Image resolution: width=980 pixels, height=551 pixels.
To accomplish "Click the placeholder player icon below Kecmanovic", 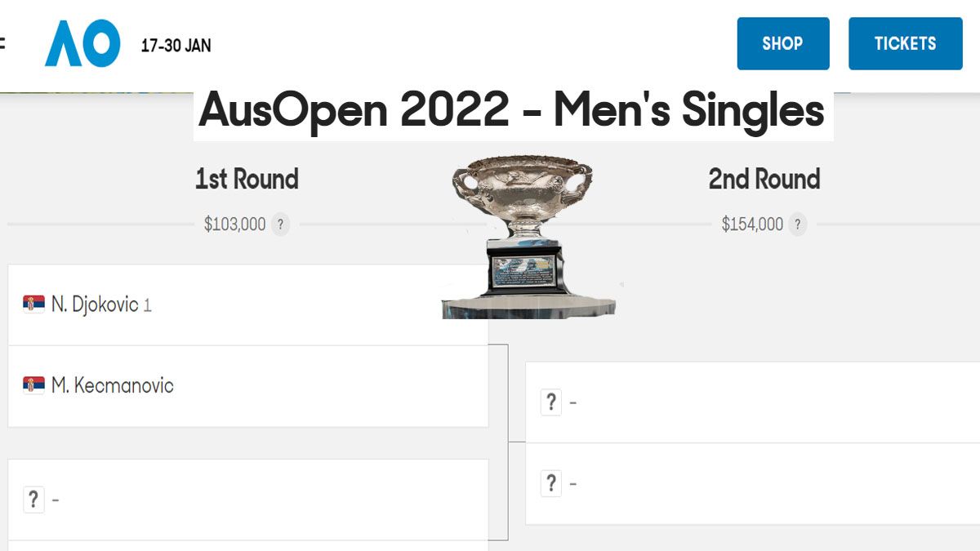I will 33,499.
